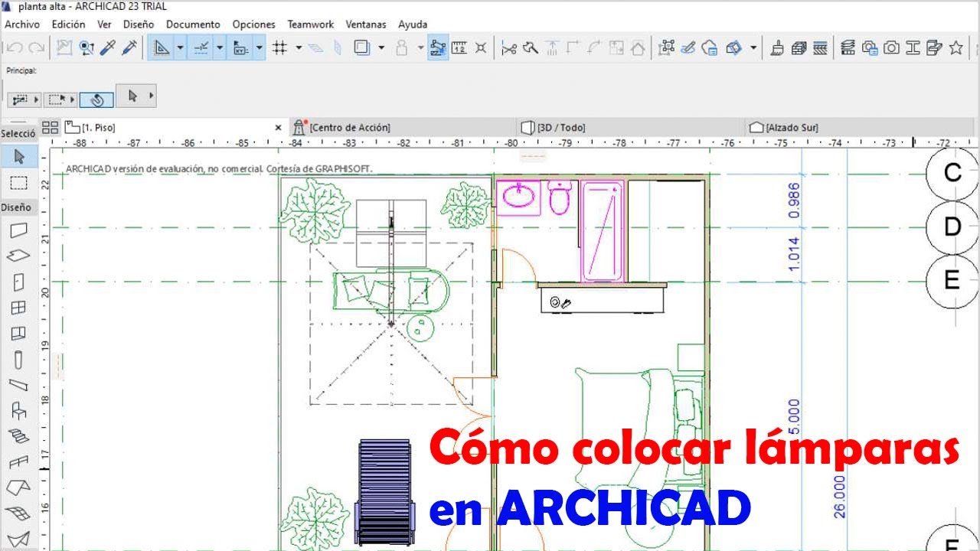Collapse the Selección toolbox section
Viewport: 980px width, 551px height.
pos(18,133)
